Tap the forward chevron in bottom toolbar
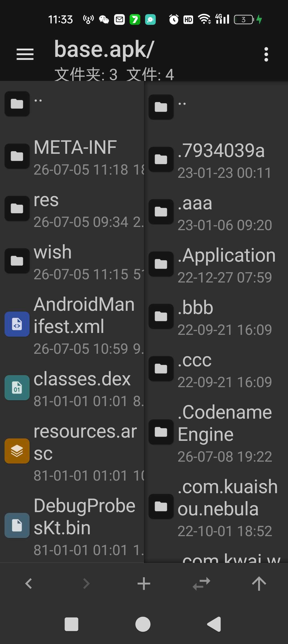This screenshot has width=288, height=644. coord(86,583)
